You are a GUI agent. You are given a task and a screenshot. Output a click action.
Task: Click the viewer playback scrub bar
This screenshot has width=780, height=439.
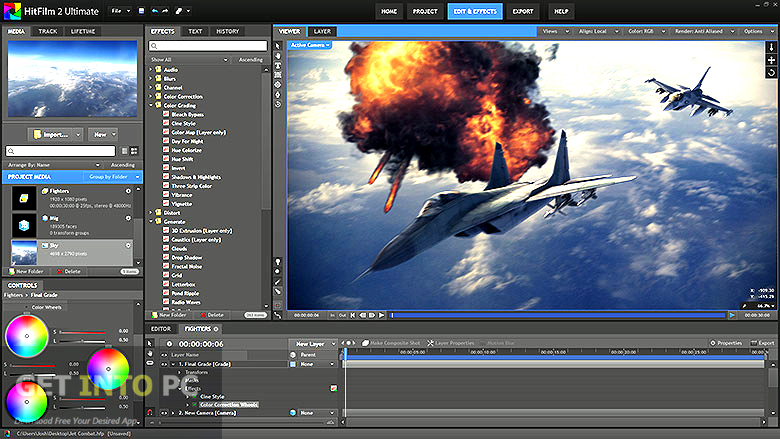pyautogui.click(x=557, y=315)
